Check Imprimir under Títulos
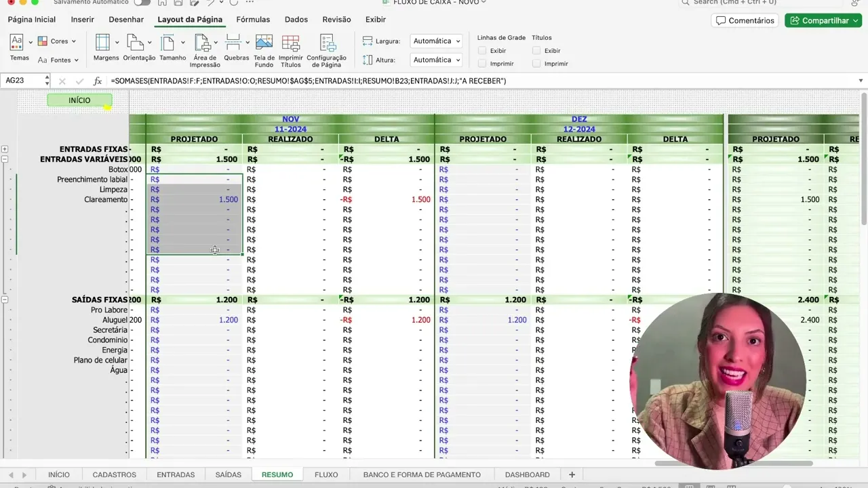 coord(536,64)
